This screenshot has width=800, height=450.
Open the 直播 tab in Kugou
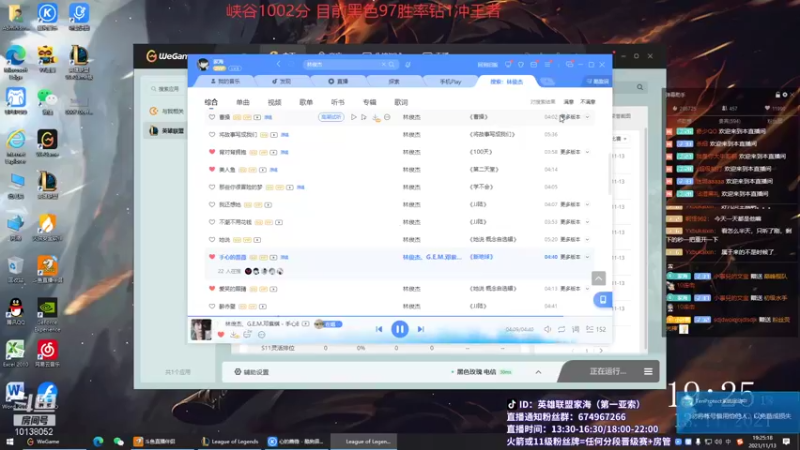coord(338,82)
